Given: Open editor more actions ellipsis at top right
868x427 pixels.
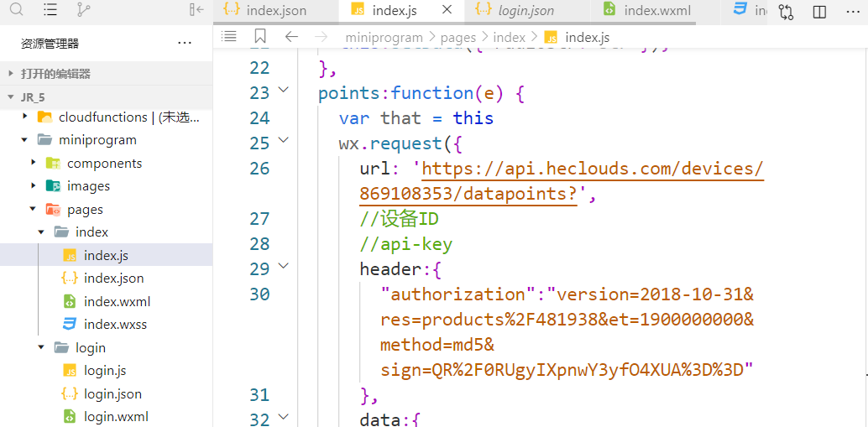Looking at the screenshot, I should pos(853,13).
